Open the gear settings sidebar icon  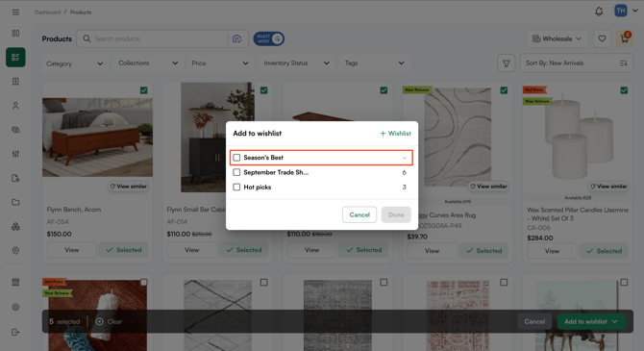(x=15, y=307)
